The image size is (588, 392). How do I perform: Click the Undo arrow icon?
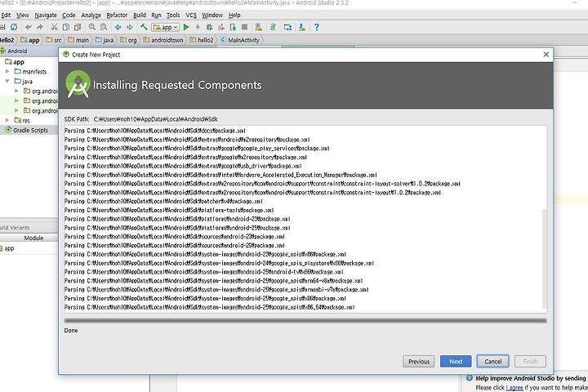point(28,27)
